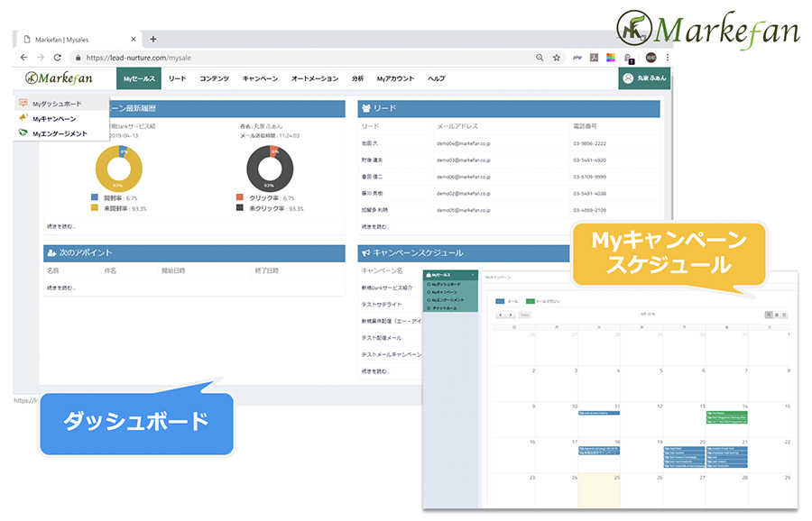Click megaphone icon in キャンペーンスケジュール header
Viewport: 812px width, 521px height.
point(366,253)
